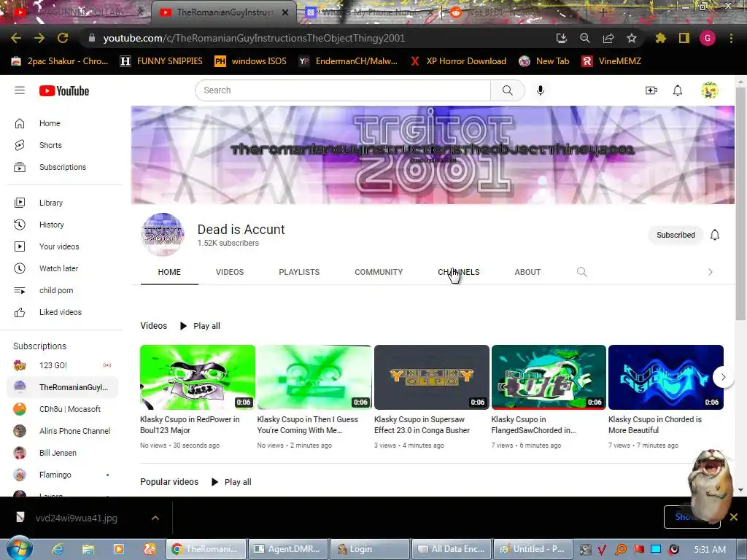Click the browser address bar URL
747x560 pixels.
(x=254, y=38)
